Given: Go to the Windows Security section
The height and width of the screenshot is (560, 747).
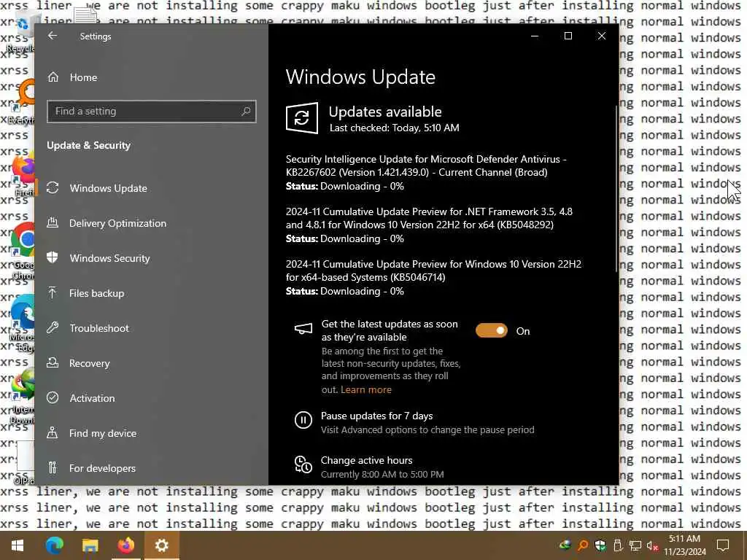Looking at the screenshot, I should [x=109, y=258].
